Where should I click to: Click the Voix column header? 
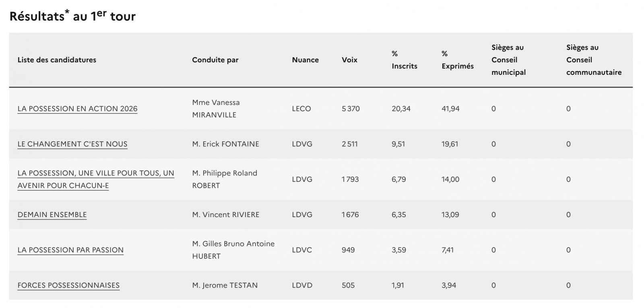349,60
